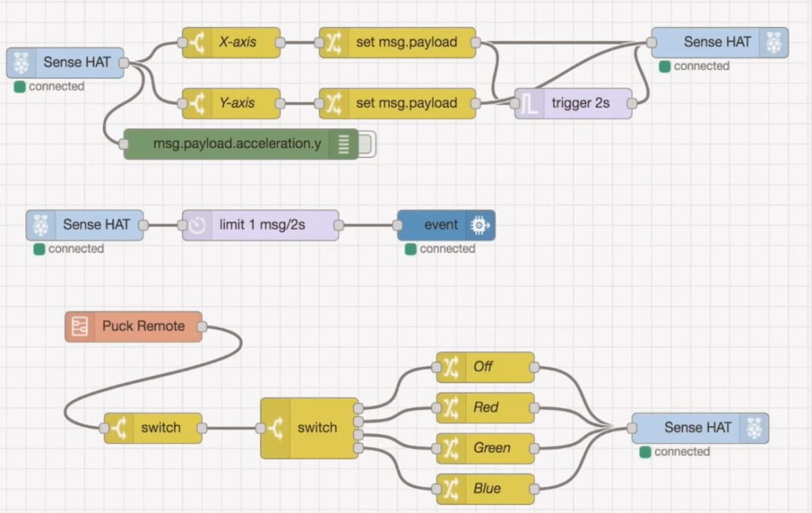The height and width of the screenshot is (513, 812).
Task: Select the Y-axis node label
Action: click(x=237, y=102)
